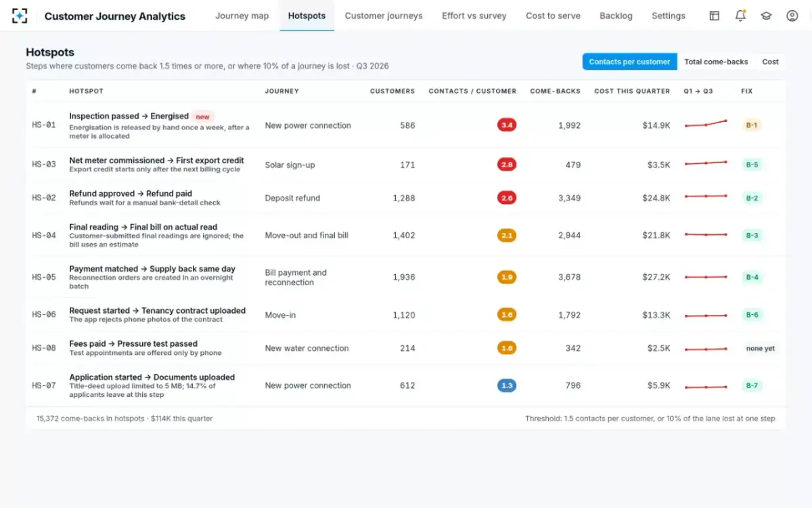Click the 1.6 badge in the HS-06 row
Image resolution: width=812 pixels, height=508 pixels.
coord(507,315)
